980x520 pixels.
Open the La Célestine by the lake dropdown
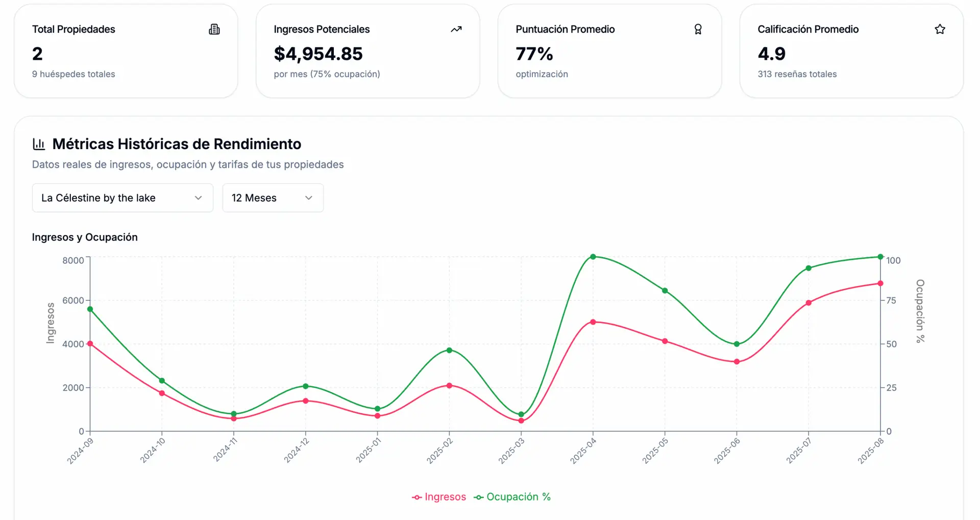tap(122, 198)
